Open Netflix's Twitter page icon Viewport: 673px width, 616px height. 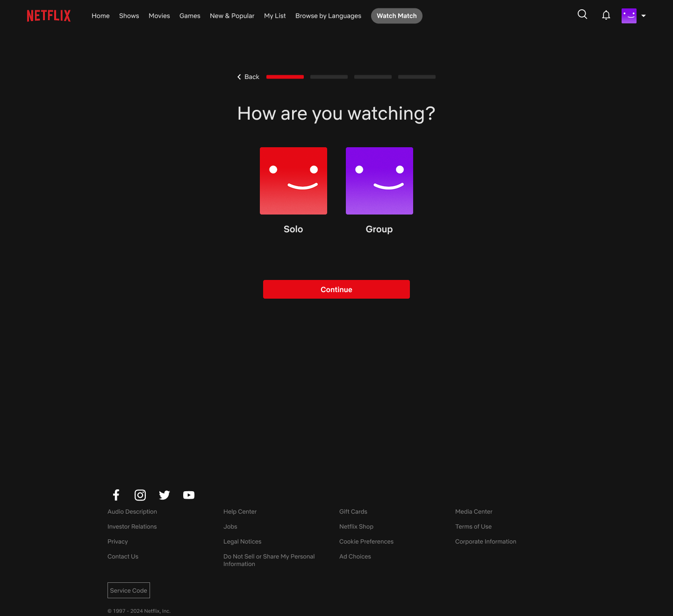165,495
